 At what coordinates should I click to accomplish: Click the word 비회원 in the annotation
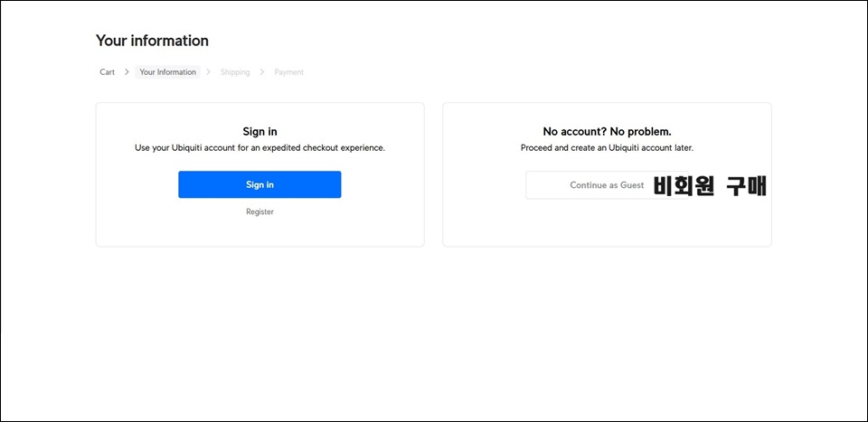tap(684, 186)
